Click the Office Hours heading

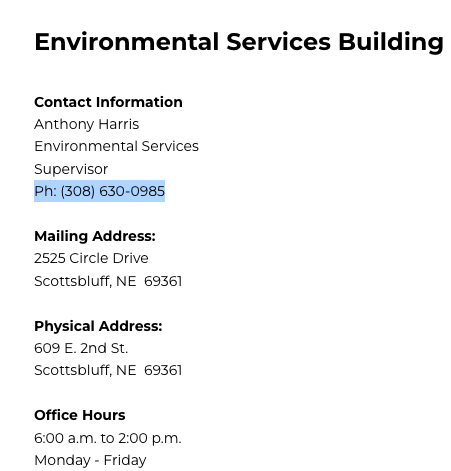[x=80, y=415]
